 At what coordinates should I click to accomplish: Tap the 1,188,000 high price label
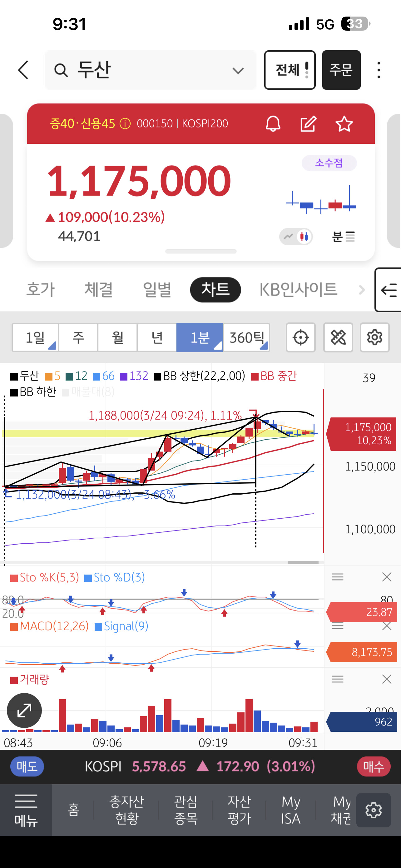tap(165, 416)
